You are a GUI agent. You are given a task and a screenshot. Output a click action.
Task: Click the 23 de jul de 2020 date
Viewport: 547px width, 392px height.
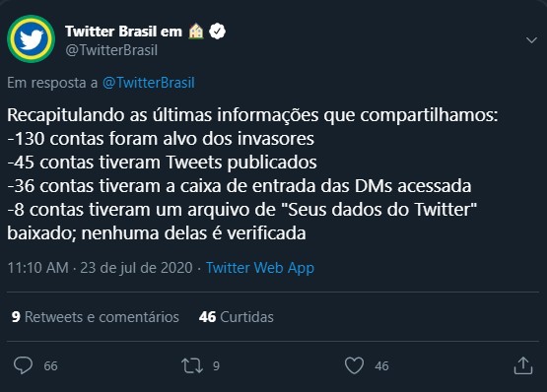(x=136, y=268)
